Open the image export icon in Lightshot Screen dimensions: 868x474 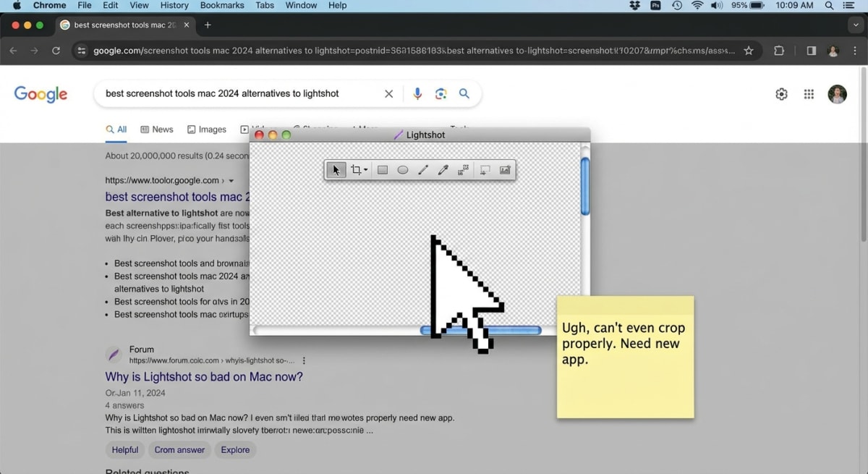[505, 169]
